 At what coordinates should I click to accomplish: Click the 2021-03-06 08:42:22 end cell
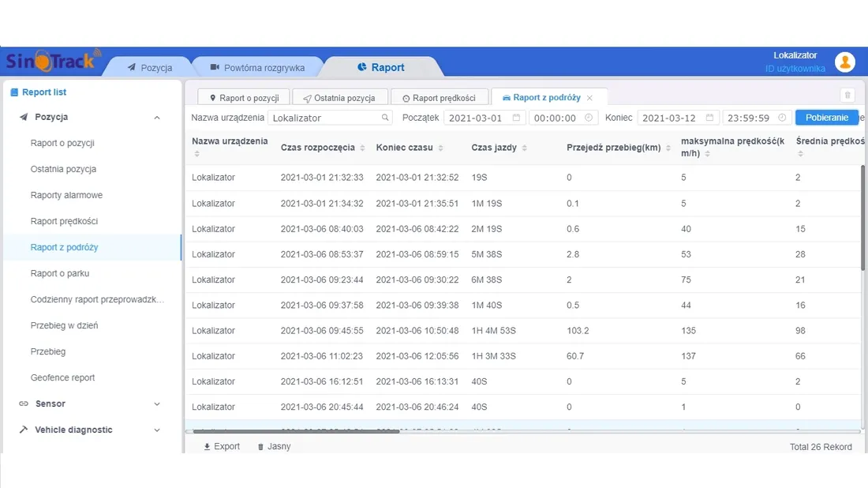click(x=417, y=229)
